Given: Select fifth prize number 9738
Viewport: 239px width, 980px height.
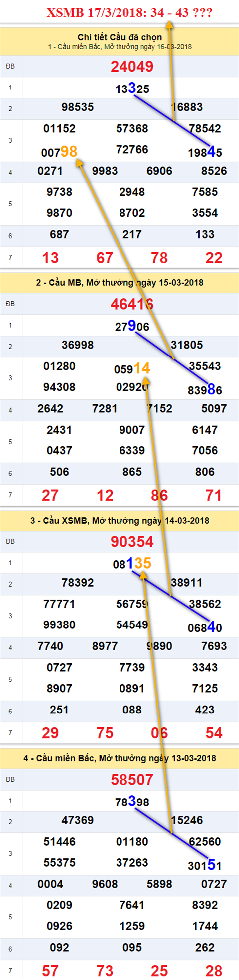Looking at the screenshot, I should pos(59,192).
